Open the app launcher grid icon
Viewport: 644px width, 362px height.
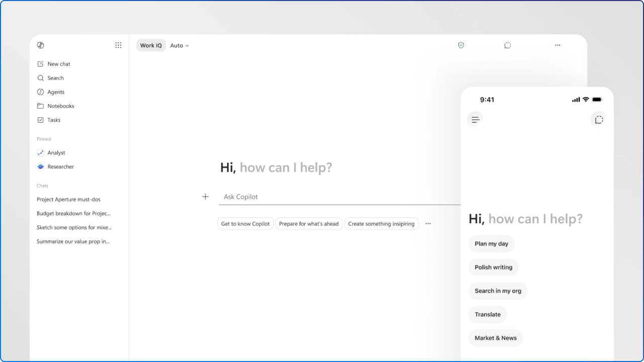[118, 45]
